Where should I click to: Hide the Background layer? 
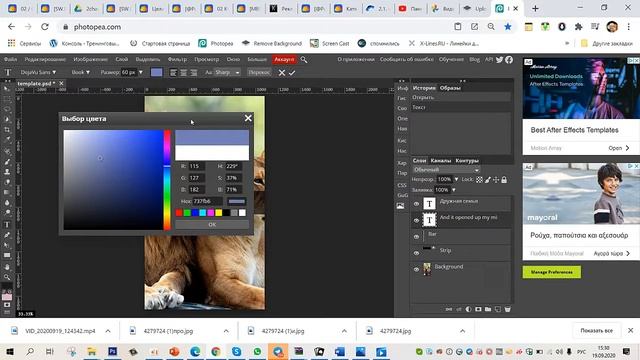pos(416,269)
